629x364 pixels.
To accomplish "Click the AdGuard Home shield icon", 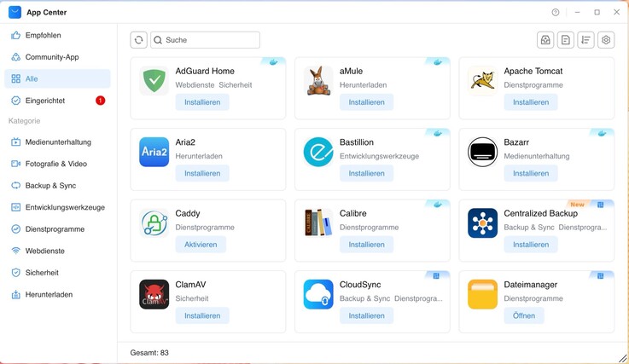I will point(154,81).
